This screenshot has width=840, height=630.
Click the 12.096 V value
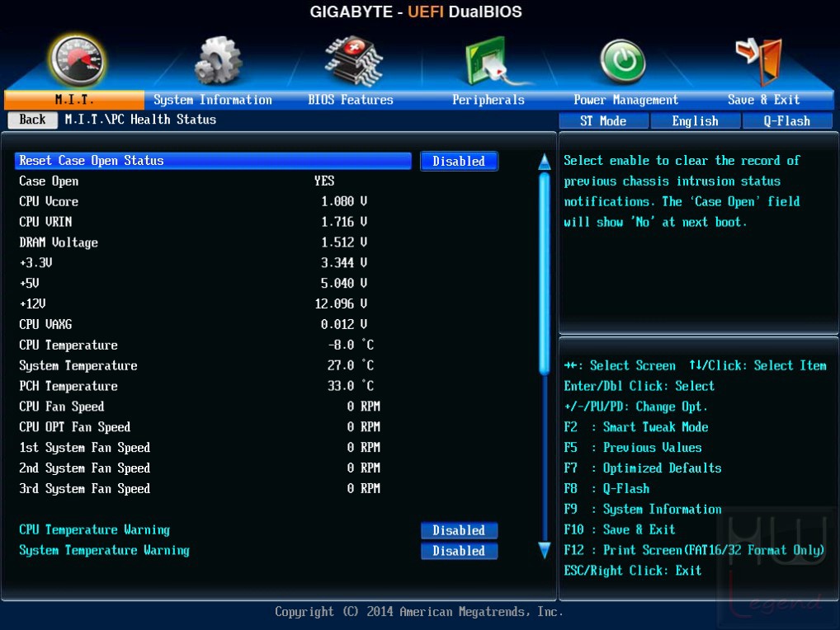(341, 304)
